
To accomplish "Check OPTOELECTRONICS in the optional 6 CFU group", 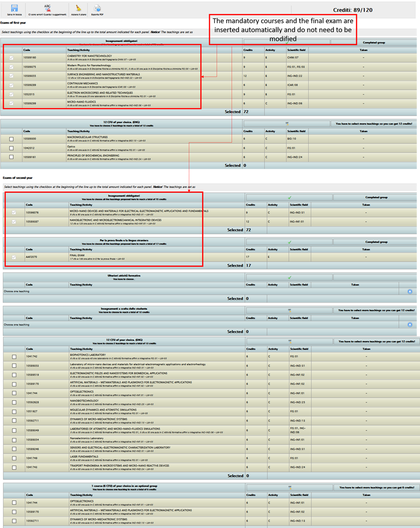I will point(14,503).
